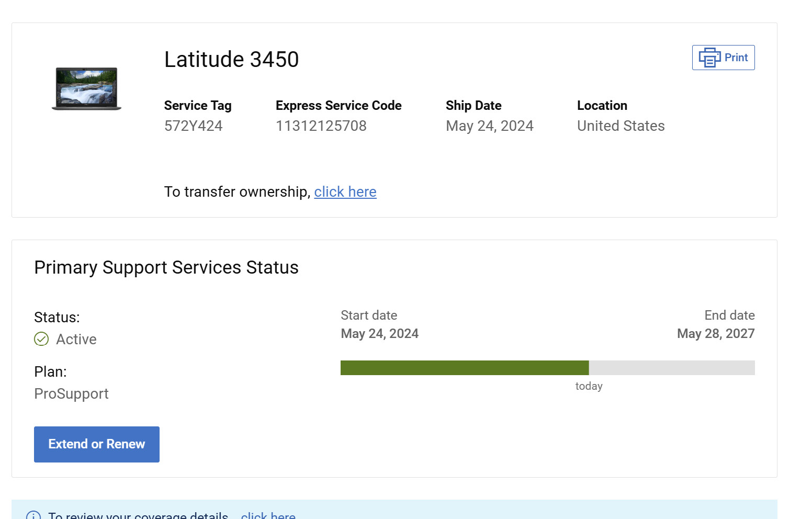The height and width of the screenshot is (519, 812).
Task: Click the today marker under progress bar
Action: [x=589, y=386]
